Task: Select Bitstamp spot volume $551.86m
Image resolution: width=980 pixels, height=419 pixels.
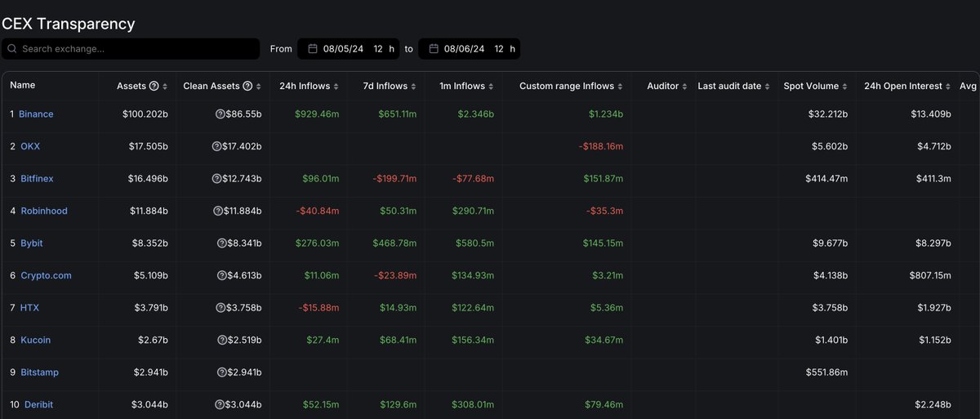Action: click(826, 372)
